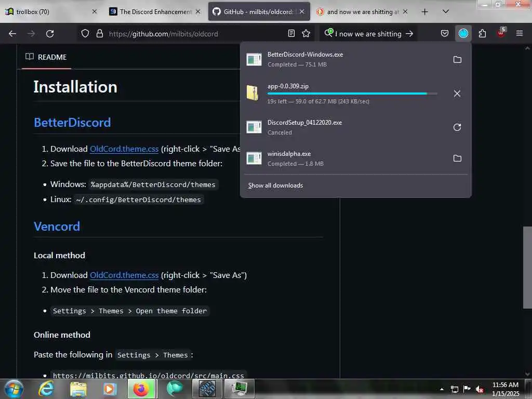Toggle reader view in address bar

(291, 34)
